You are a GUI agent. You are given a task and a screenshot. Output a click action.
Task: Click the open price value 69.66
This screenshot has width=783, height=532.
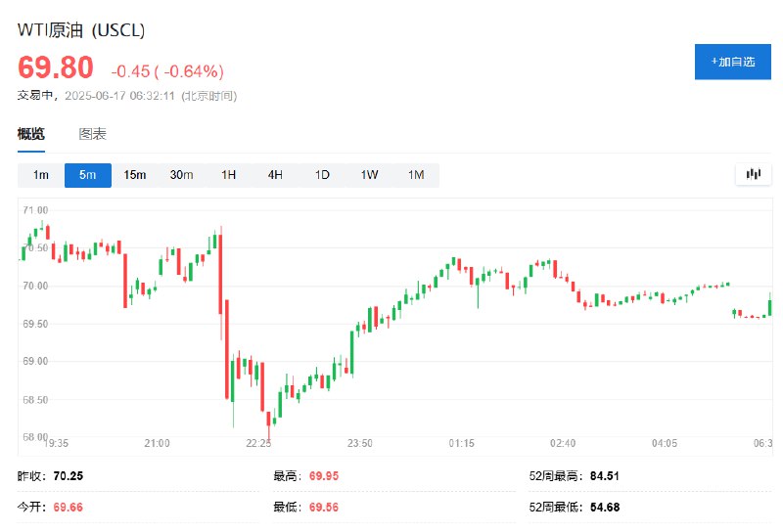[x=69, y=508]
